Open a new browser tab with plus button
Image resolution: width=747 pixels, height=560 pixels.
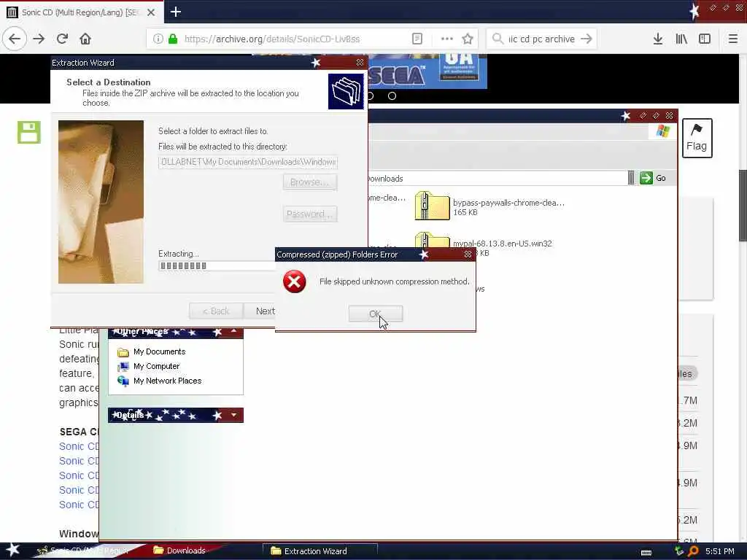176,12
